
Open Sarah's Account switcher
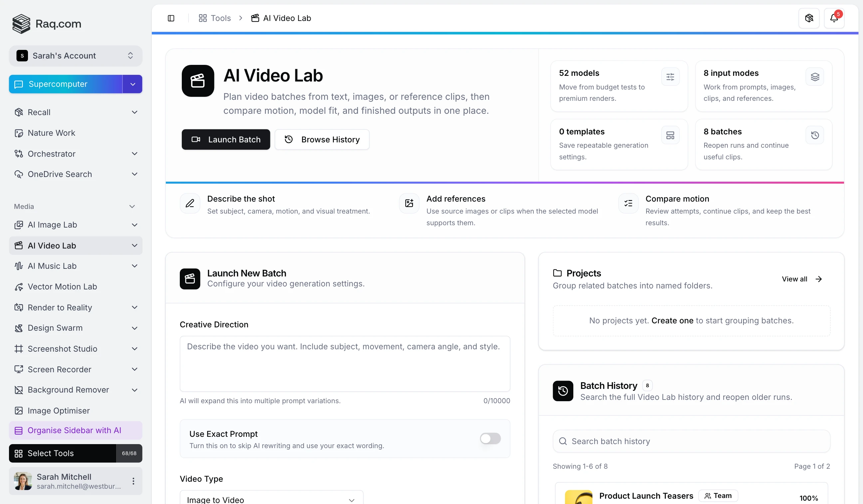pos(75,56)
